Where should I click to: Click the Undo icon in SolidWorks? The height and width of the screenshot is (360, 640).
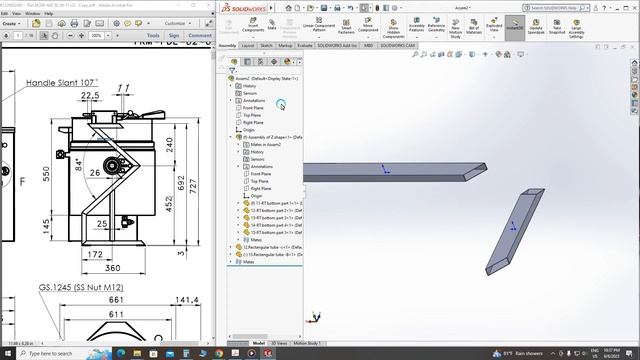pos(350,8)
